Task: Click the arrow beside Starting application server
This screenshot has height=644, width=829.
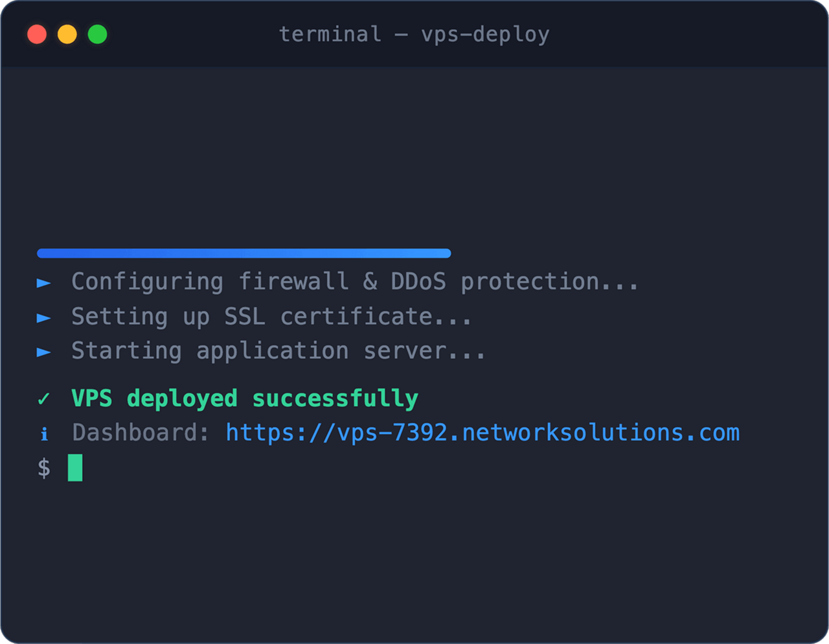Action: [x=44, y=352]
